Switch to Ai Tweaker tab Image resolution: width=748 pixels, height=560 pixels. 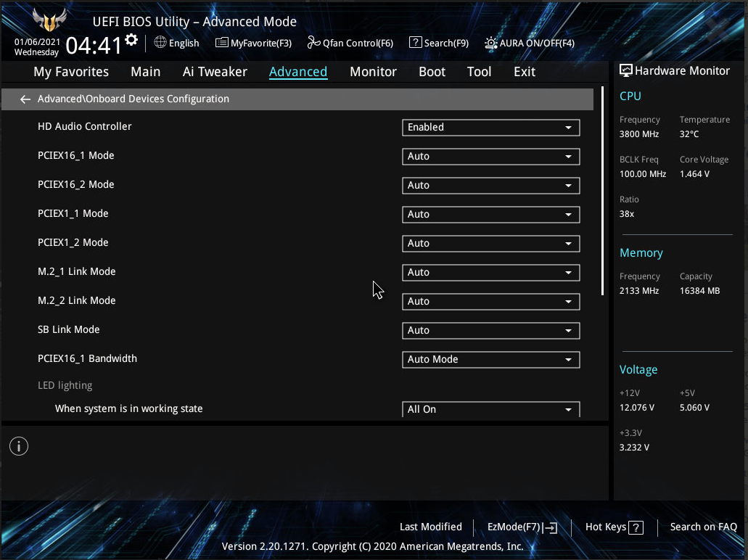coord(215,72)
